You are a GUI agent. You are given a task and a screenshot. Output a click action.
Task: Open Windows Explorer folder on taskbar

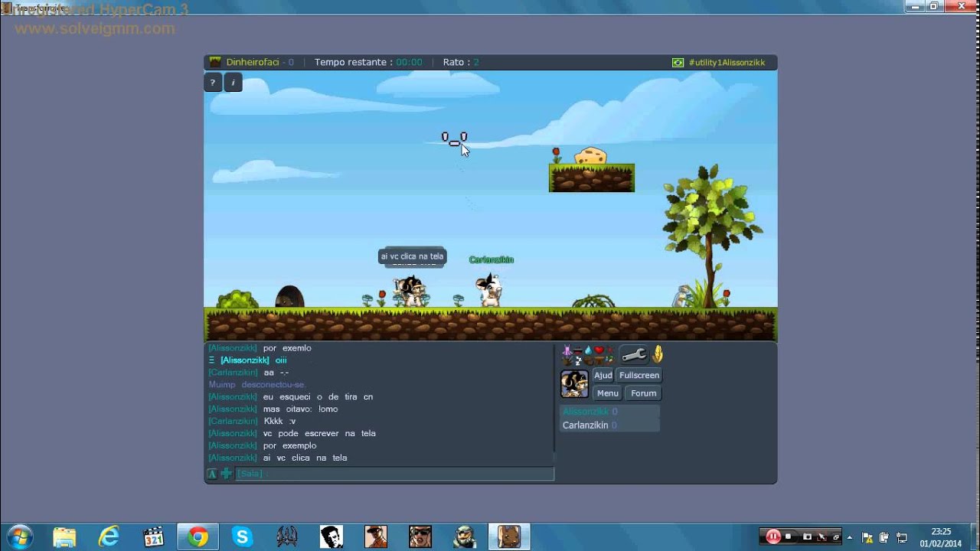coord(65,536)
